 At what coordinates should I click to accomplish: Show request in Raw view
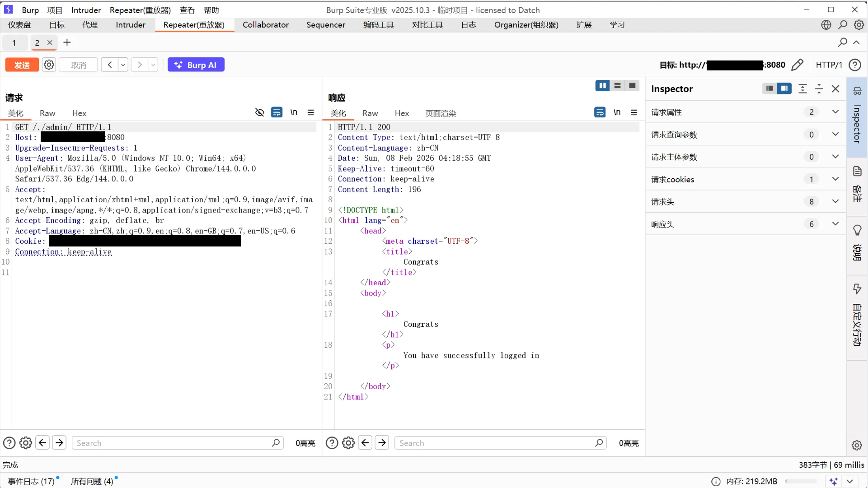click(47, 113)
